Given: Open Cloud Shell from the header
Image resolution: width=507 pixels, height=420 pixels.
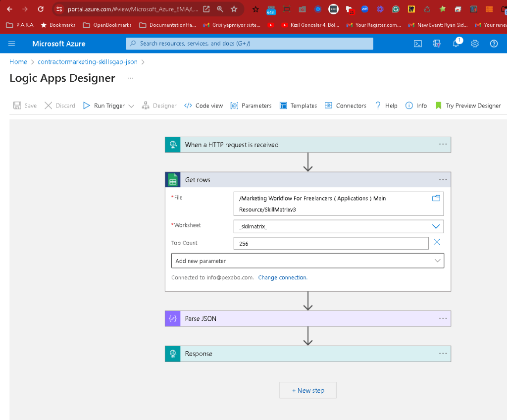Looking at the screenshot, I should (x=418, y=44).
